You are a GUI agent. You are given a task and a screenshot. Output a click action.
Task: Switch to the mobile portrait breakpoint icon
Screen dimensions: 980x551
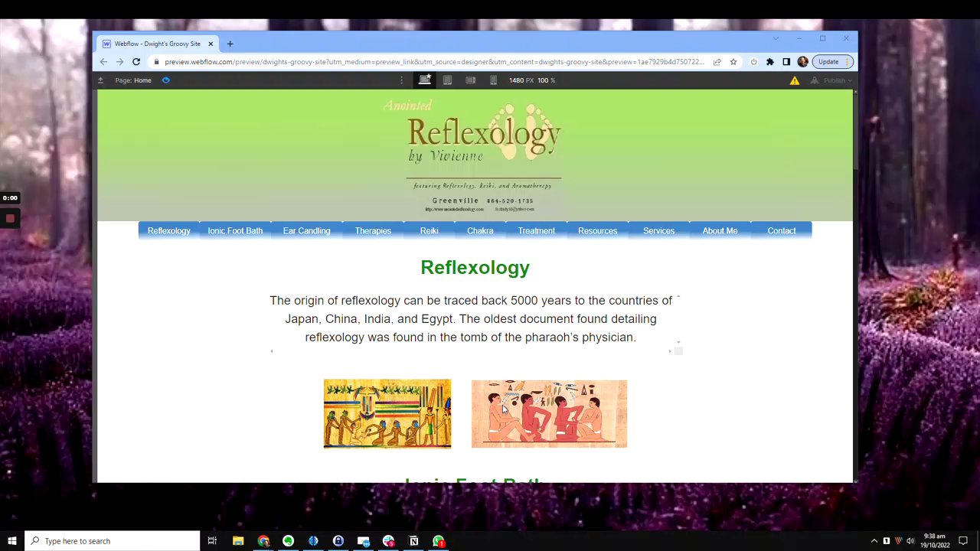pyautogui.click(x=494, y=80)
